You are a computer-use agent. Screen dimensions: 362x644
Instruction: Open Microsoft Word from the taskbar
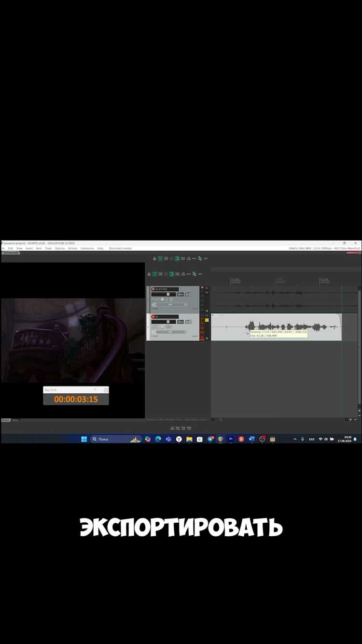pyautogui.click(x=251, y=439)
